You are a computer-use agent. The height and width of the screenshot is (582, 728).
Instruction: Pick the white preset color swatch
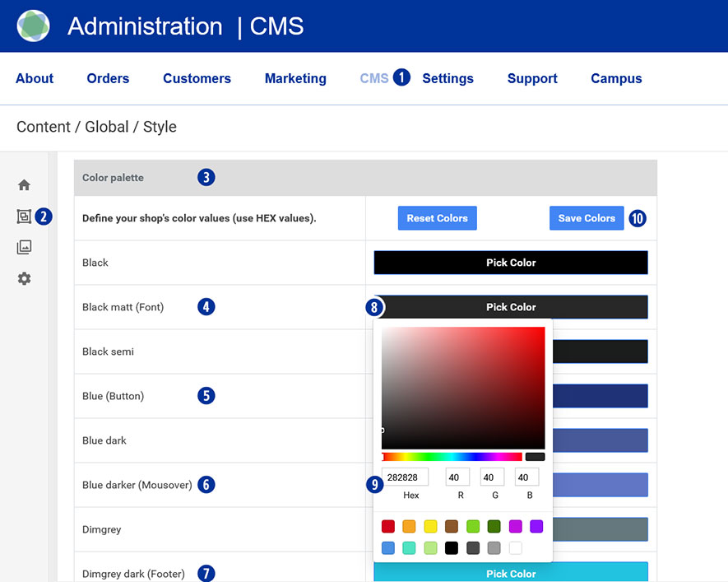click(516, 547)
